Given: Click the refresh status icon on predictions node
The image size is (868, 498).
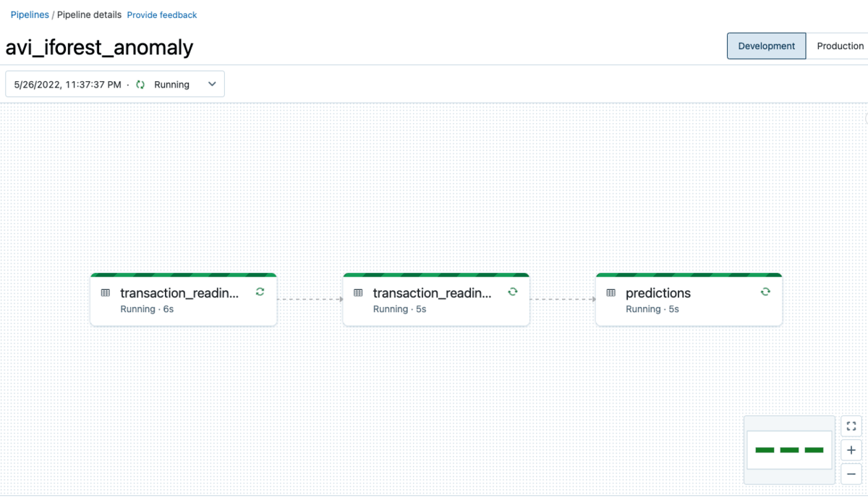Looking at the screenshot, I should point(765,292).
